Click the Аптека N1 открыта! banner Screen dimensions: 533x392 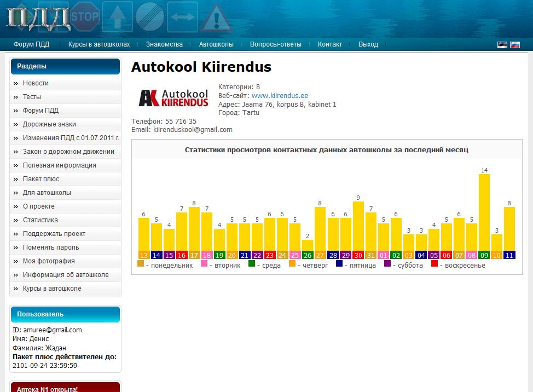tap(65, 388)
